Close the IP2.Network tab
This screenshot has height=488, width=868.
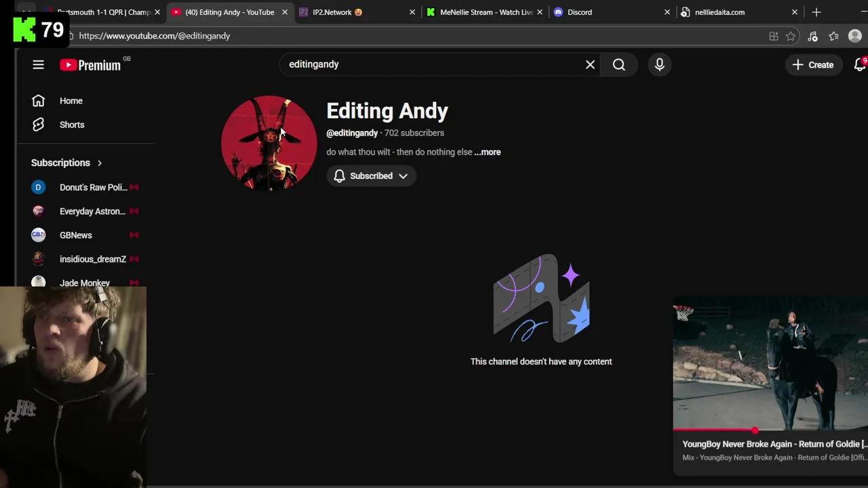pyautogui.click(x=412, y=12)
